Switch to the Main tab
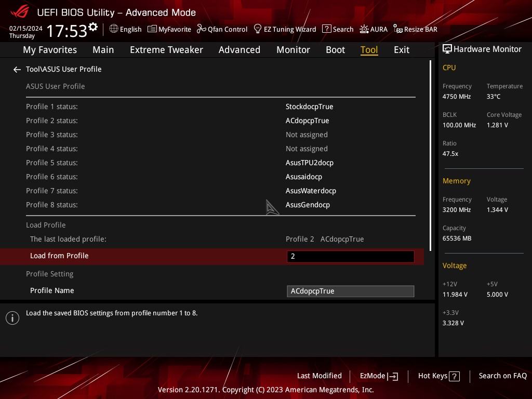This screenshot has height=399, width=532. point(103,50)
